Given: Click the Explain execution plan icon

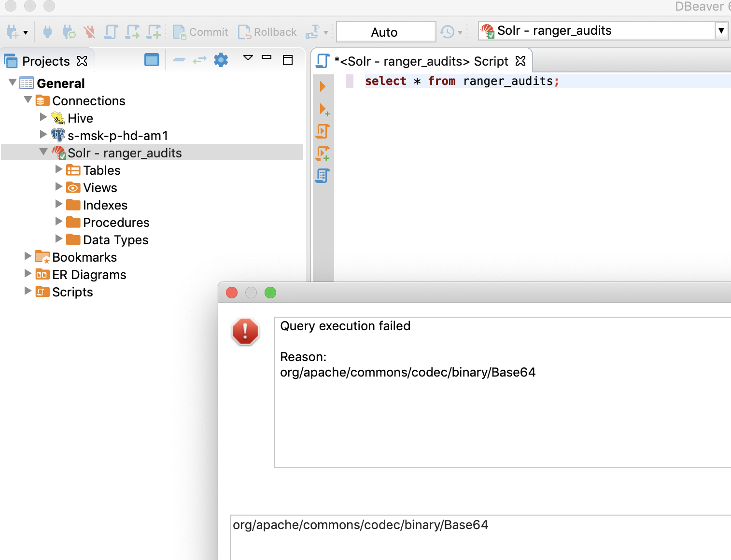Looking at the screenshot, I should point(323,176).
